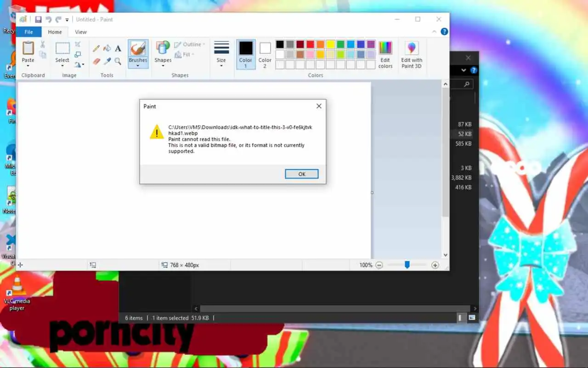Switch Explorer to large thumbnails view icon
The width and height of the screenshot is (588, 368).
(x=472, y=317)
